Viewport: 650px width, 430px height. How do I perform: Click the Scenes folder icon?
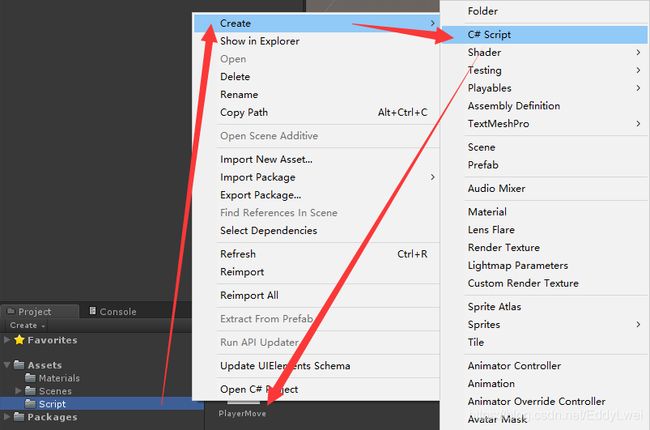30,391
